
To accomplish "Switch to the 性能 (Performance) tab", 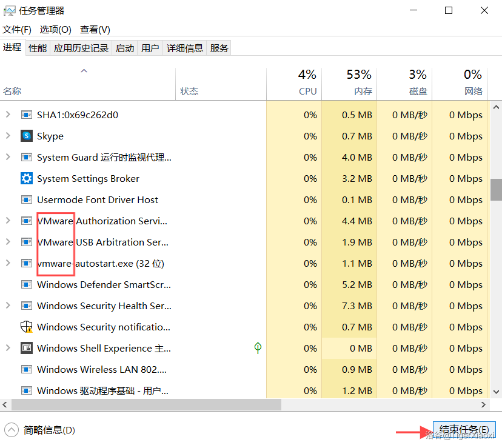I will [38, 48].
